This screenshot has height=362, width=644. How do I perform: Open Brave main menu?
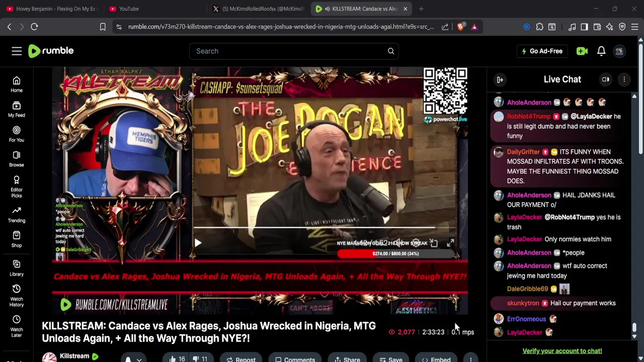[x=635, y=27]
